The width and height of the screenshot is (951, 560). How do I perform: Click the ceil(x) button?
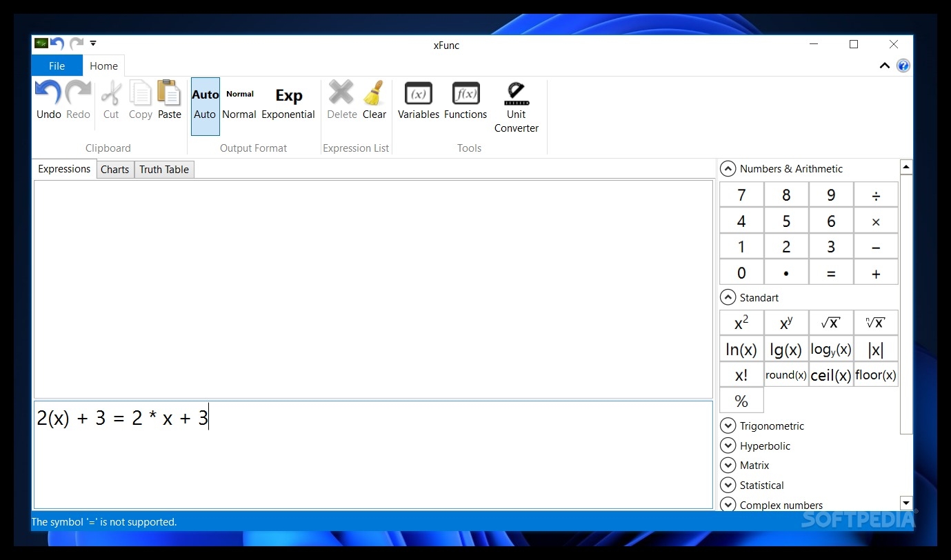tap(831, 374)
